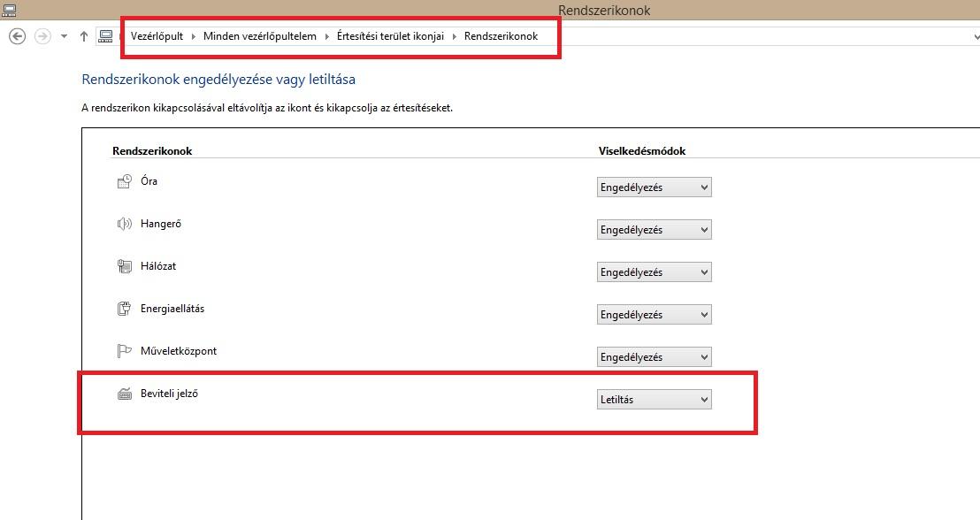This screenshot has height=520, width=980.
Task: Expand the breadcrumb arrow after Értesítési terület ikonjai
Action: (x=455, y=36)
